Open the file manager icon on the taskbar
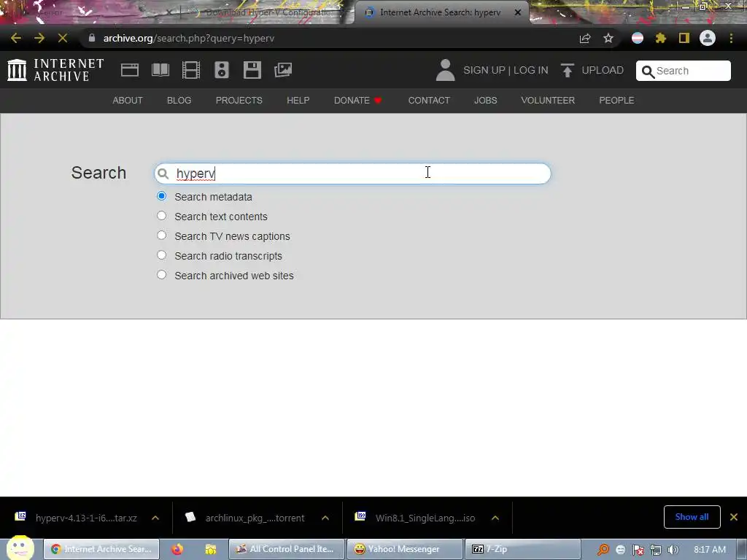Image resolution: width=747 pixels, height=560 pixels. [x=211, y=549]
